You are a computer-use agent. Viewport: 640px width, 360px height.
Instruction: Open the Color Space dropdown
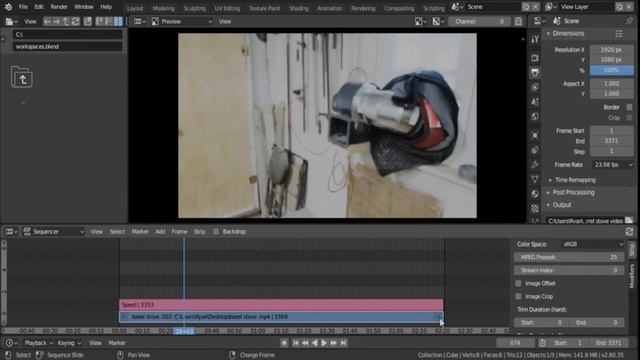592,244
